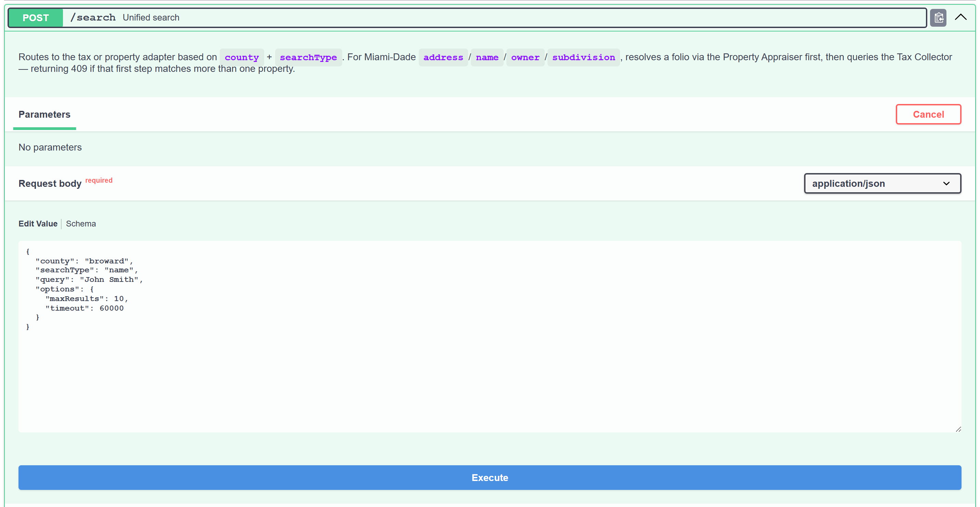Click the blue Execute button
The image size is (980, 507).
point(490,477)
